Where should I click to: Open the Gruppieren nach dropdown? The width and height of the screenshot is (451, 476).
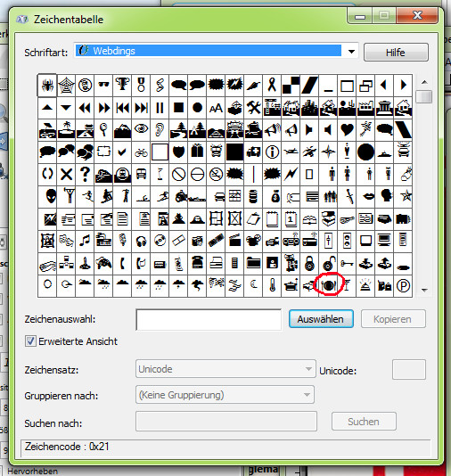(x=225, y=395)
